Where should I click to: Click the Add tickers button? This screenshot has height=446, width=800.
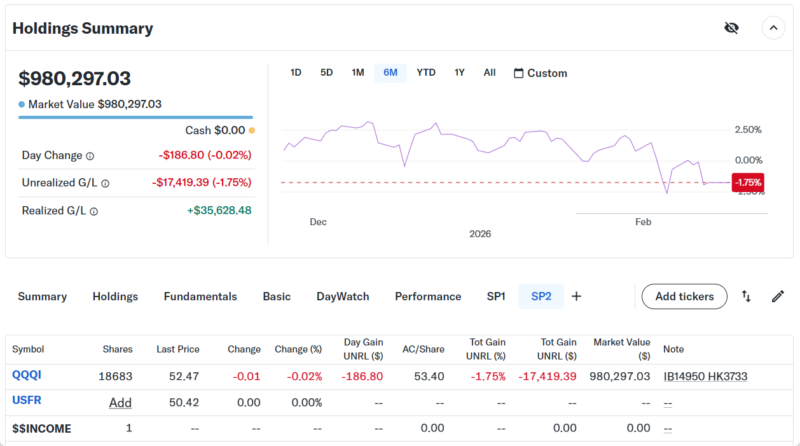[684, 296]
